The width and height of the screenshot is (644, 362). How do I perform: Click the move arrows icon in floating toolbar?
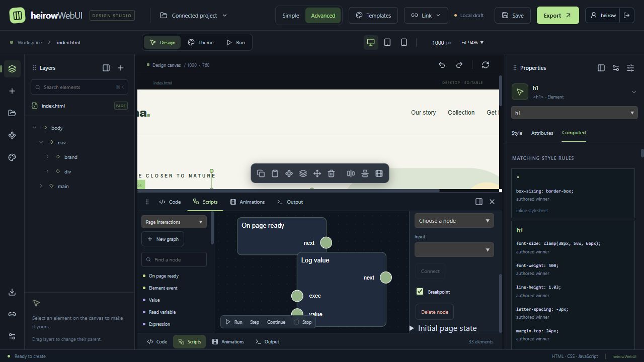click(x=317, y=173)
